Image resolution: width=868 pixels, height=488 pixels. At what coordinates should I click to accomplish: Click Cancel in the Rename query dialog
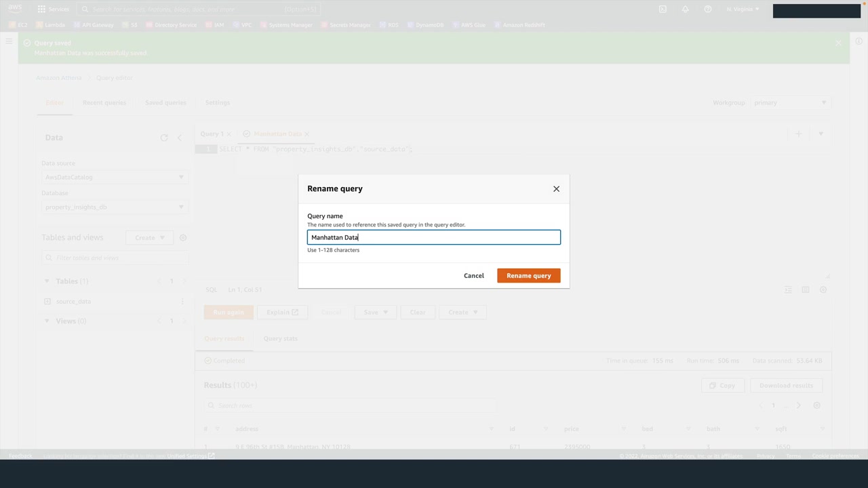tap(474, 276)
